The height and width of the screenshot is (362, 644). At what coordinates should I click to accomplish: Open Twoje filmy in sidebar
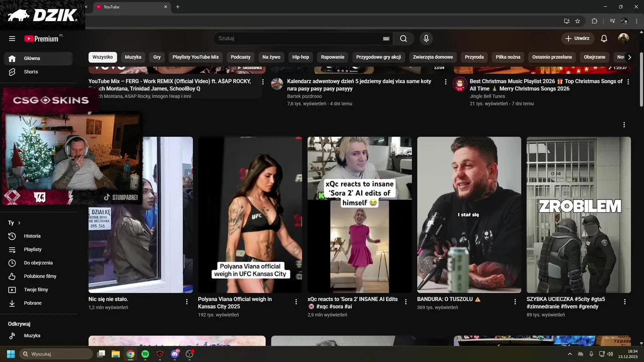(x=38, y=290)
